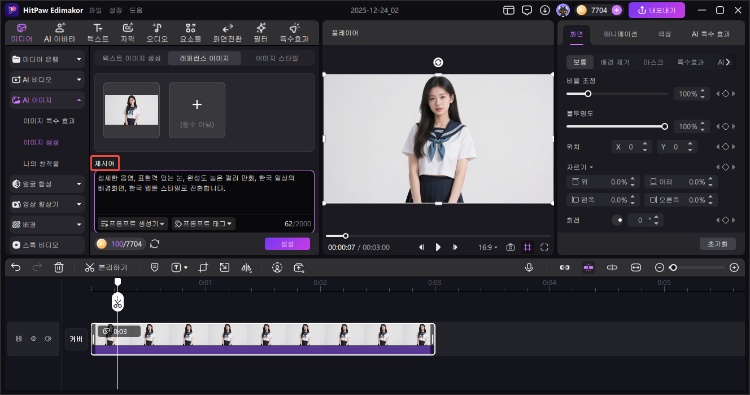This screenshot has width=750, height=395.
Task: Take a snapshot with the camera icon under the player
Action: (x=510, y=247)
